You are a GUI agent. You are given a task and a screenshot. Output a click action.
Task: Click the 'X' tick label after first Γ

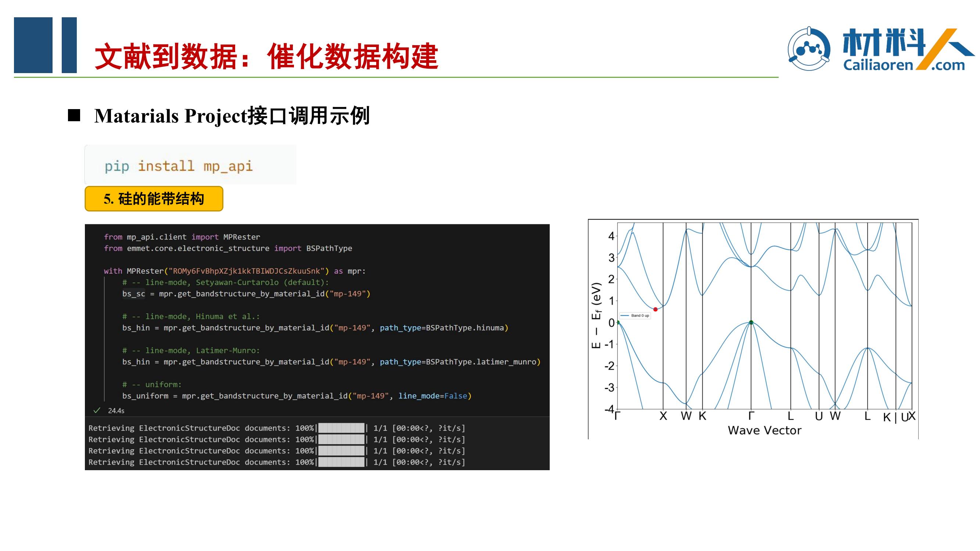pos(663,416)
